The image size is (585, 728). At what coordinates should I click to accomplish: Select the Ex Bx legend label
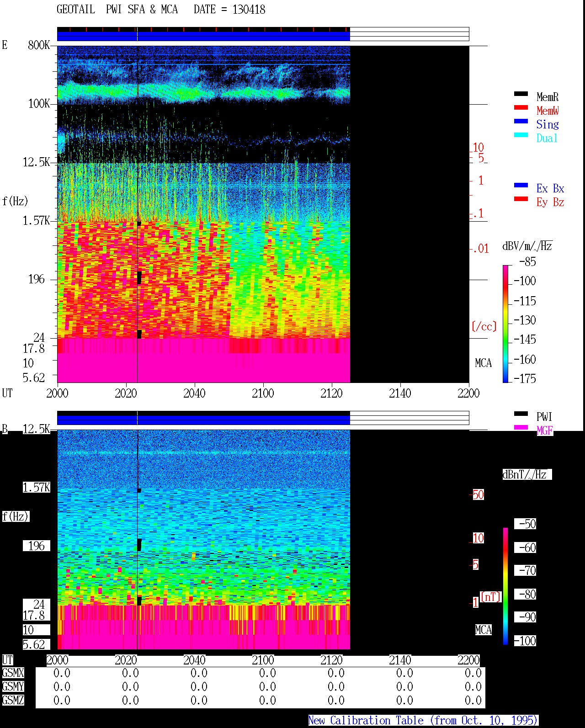coord(550,188)
